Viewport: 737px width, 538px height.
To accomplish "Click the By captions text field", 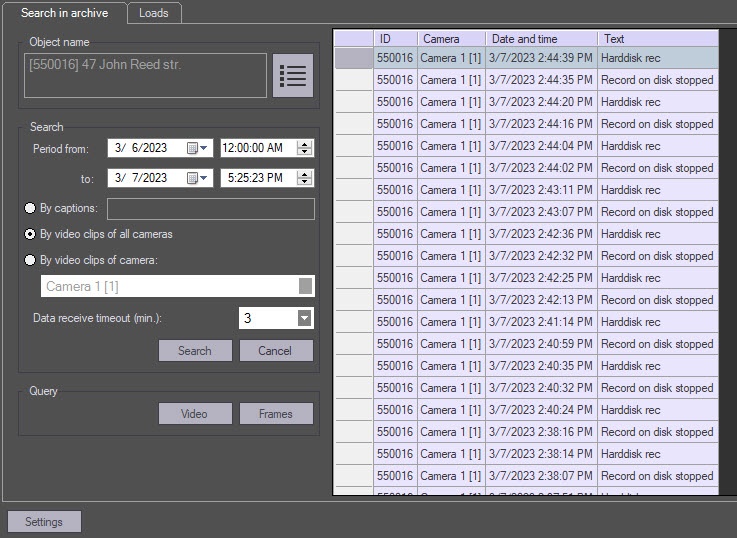I will tap(211, 209).
